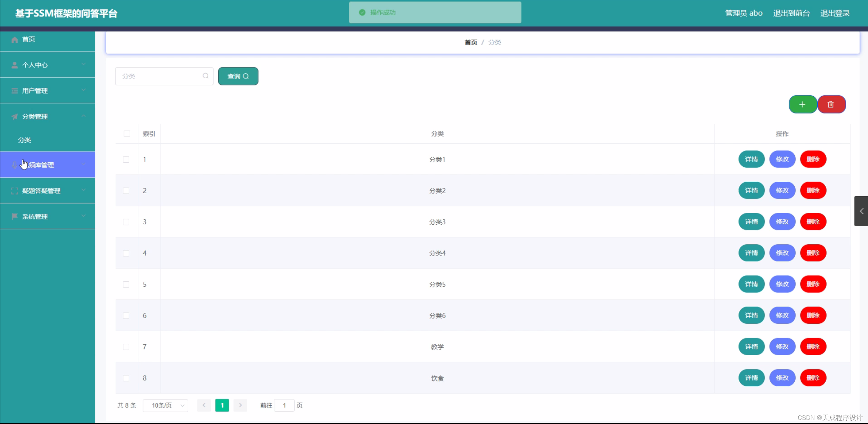Click the 查询 search button
Viewport: 868px width, 424px height.
tap(238, 76)
